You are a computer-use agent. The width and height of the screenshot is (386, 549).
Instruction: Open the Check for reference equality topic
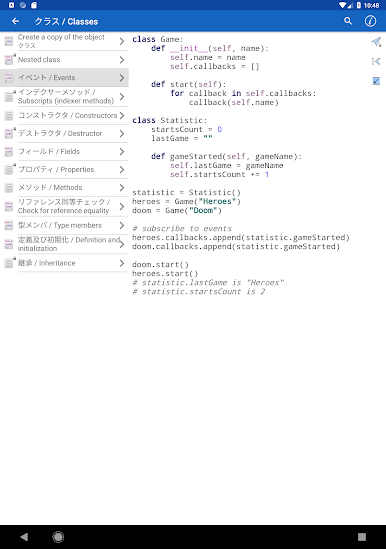tap(64, 207)
